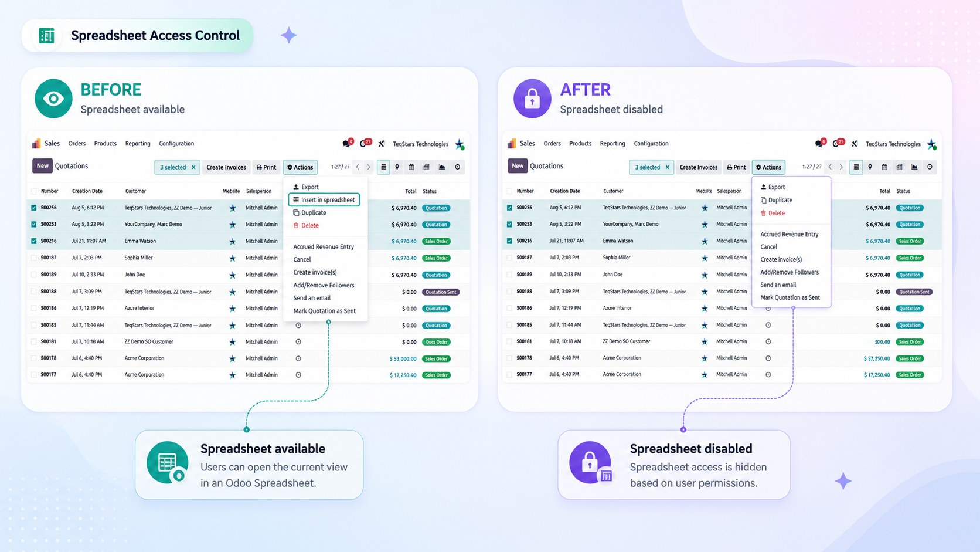
Task: Click Create Invoices button in After panel
Action: (698, 167)
